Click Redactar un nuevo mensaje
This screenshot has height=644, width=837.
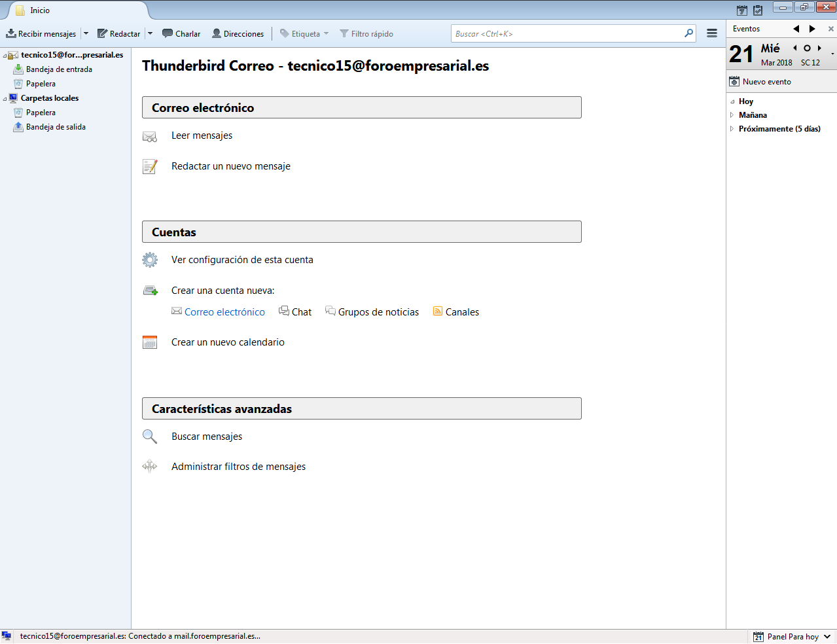coord(231,166)
